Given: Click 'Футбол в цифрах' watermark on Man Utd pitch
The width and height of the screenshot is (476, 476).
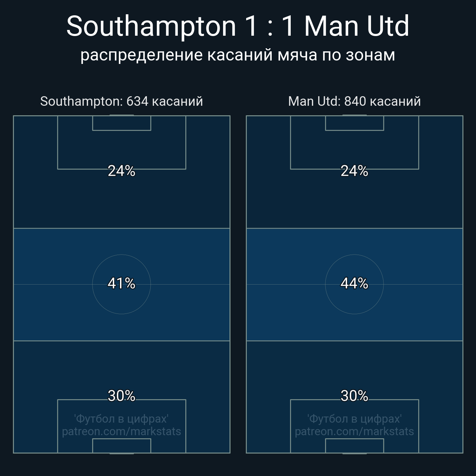Looking at the screenshot, I should point(354,419).
